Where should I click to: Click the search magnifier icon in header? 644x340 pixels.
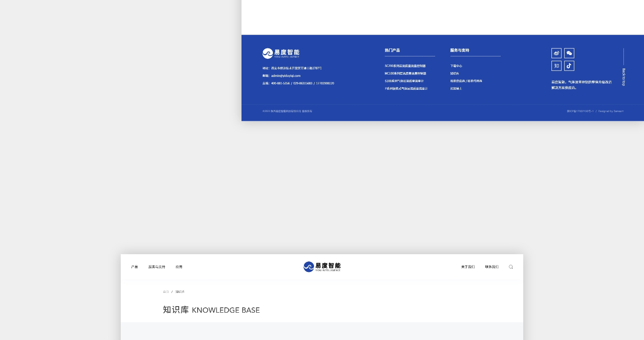(x=511, y=267)
